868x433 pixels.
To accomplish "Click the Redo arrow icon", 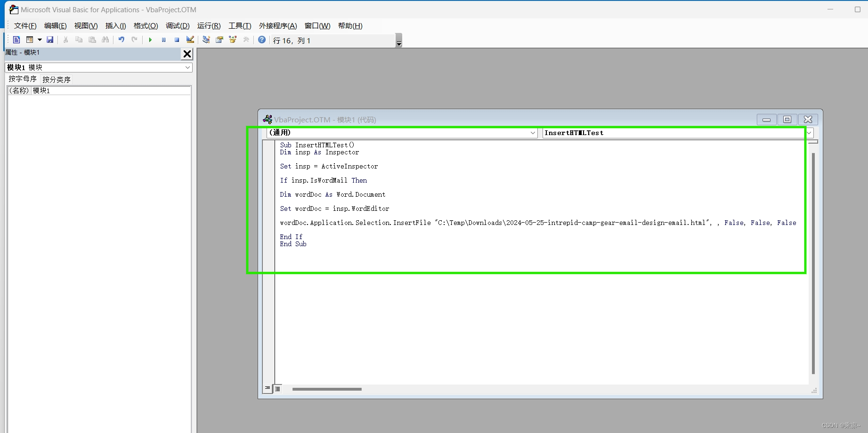I will tap(135, 40).
